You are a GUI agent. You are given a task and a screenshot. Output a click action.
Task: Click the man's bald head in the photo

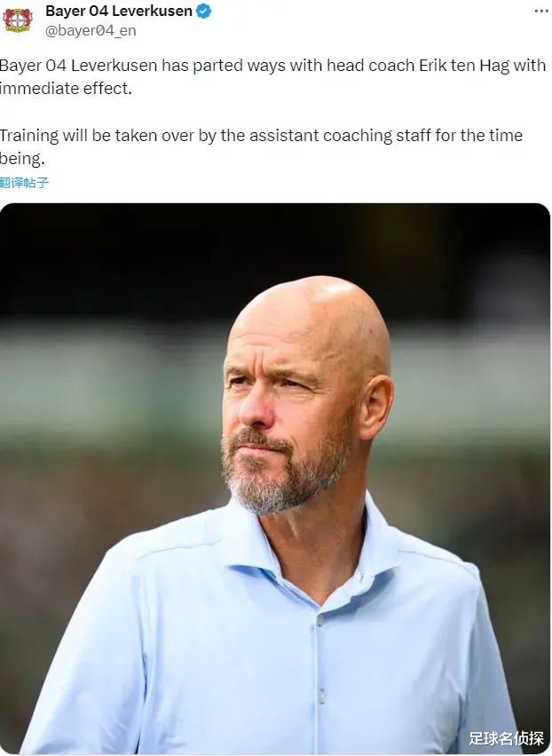[x=311, y=319]
